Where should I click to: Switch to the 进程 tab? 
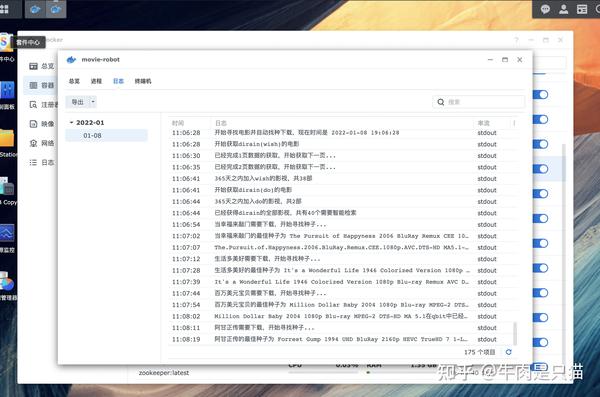click(x=96, y=81)
